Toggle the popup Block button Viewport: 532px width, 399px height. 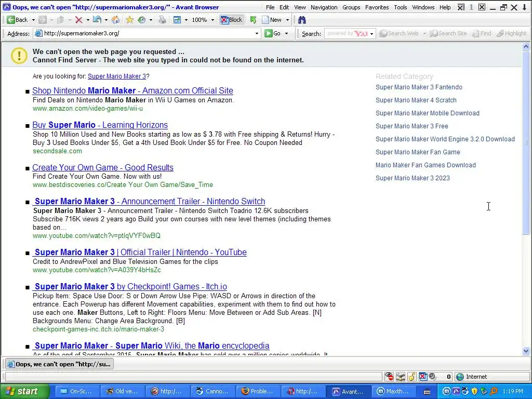point(232,20)
